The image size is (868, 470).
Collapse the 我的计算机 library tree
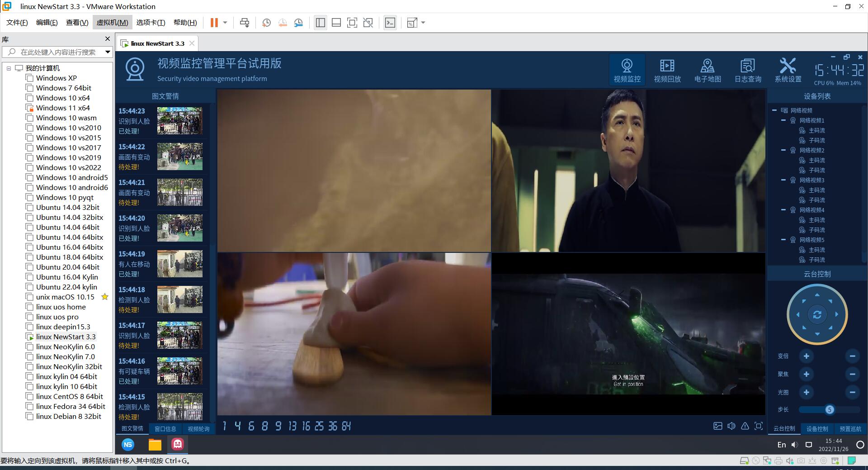(x=9, y=68)
